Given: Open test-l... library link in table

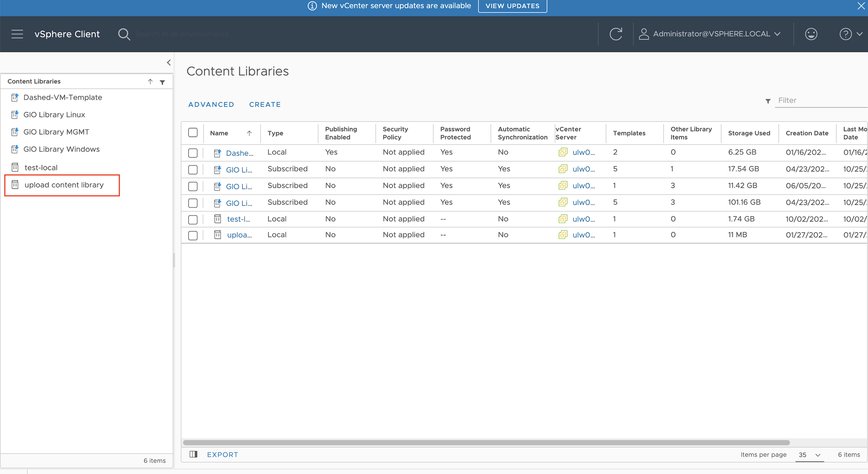Looking at the screenshot, I should pyautogui.click(x=239, y=219).
